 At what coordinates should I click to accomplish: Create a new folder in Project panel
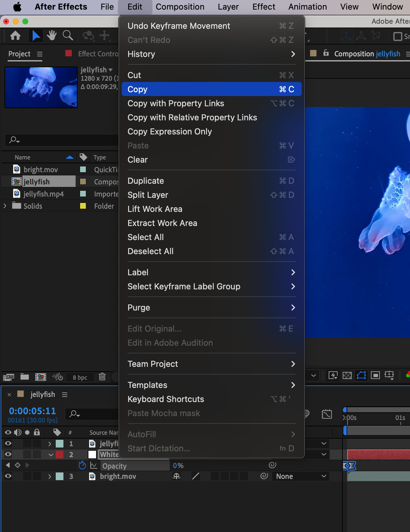(x=25, y=377)
